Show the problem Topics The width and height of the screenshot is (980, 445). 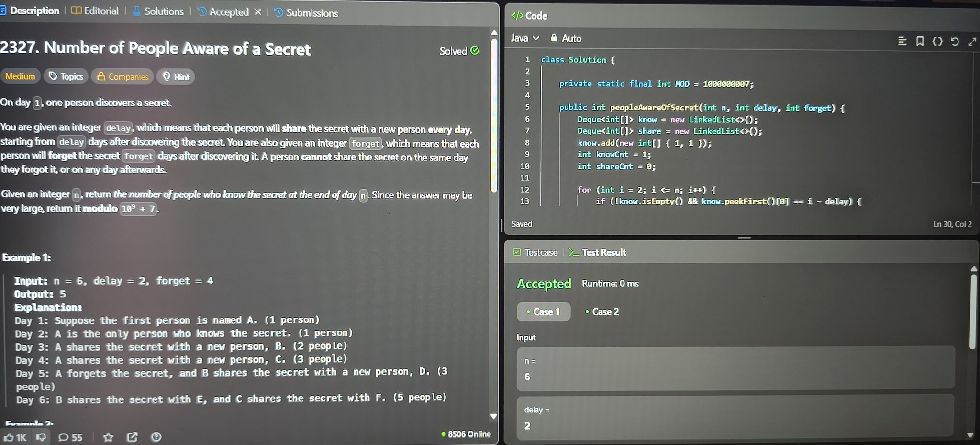(x=66, y=76)
